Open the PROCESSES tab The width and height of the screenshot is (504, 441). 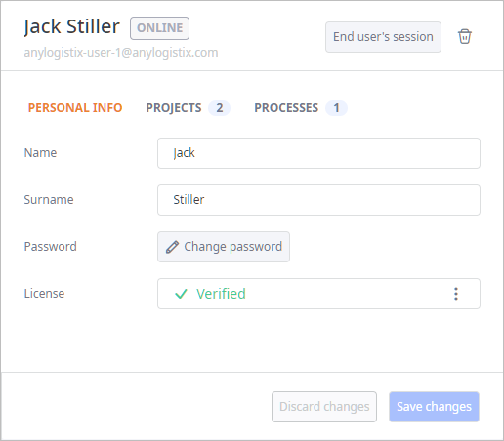click(286, 108)
